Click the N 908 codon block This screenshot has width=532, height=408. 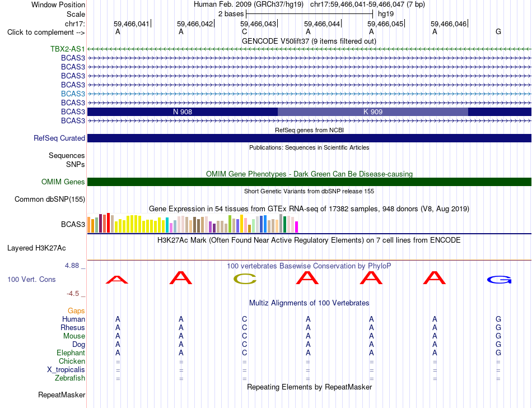coord(183,112)
